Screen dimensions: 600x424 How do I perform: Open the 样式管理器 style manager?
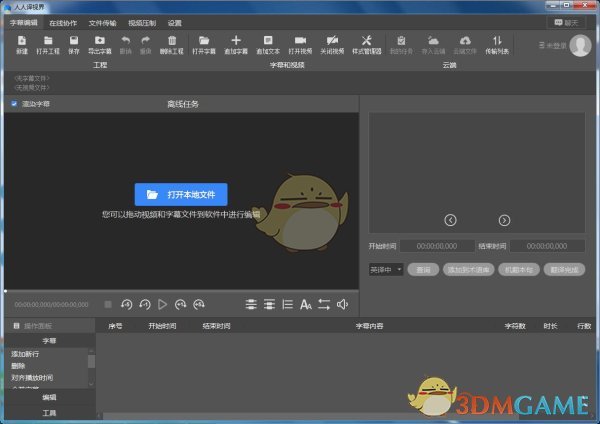[x=366, y=42]
